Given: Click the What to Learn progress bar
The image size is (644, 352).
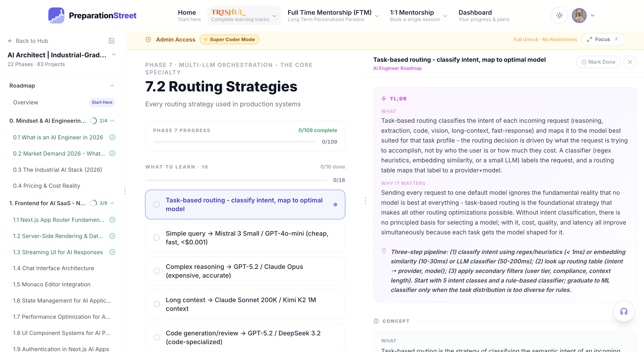Looking at the screenshot, I should pos(236,180).
